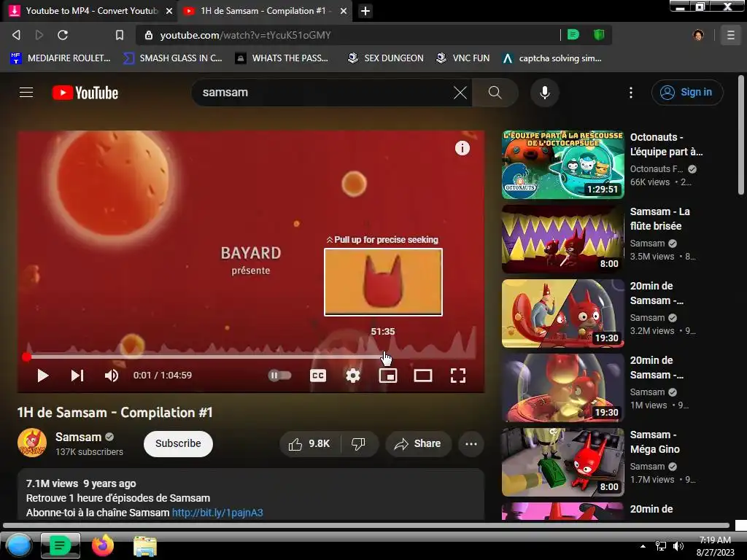Open 20min de Samsam with 3.2M views
747x560 pixels.
tap(562, 314)
